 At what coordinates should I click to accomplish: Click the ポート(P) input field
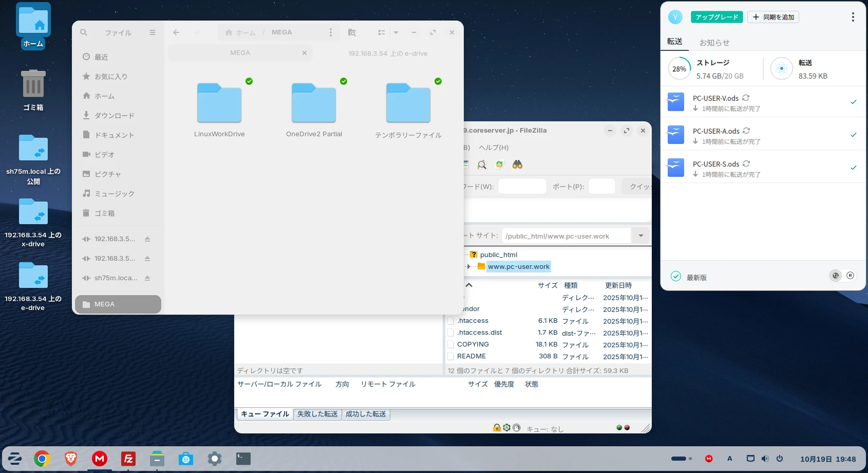coord(601,186)
